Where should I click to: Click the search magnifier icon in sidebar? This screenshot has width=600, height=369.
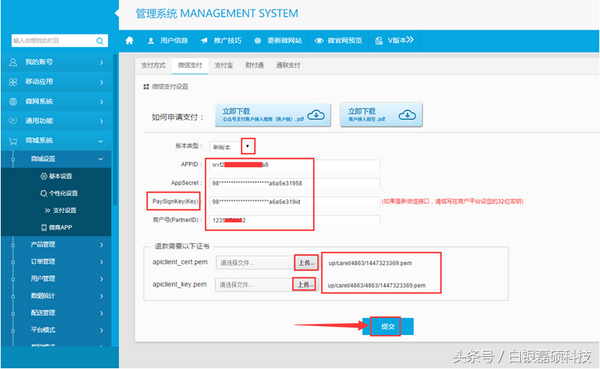[99, 41]
